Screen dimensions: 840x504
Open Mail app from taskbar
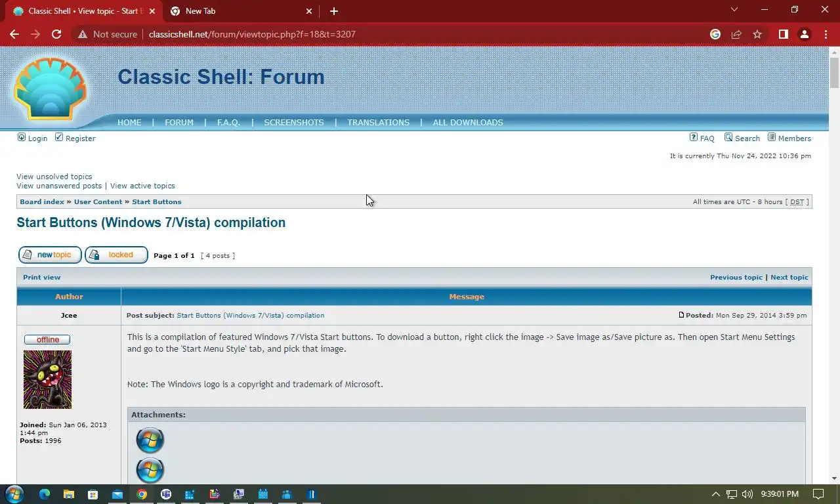[117, 494]
